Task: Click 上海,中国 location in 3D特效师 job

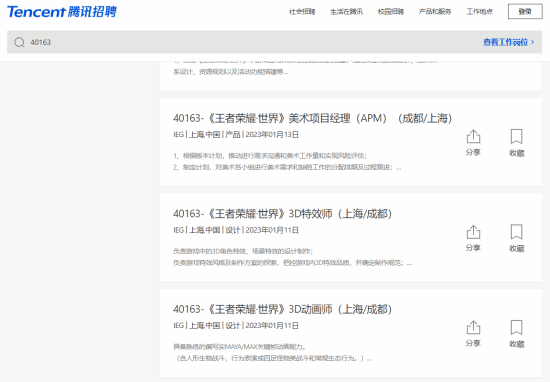Action: 204,230
